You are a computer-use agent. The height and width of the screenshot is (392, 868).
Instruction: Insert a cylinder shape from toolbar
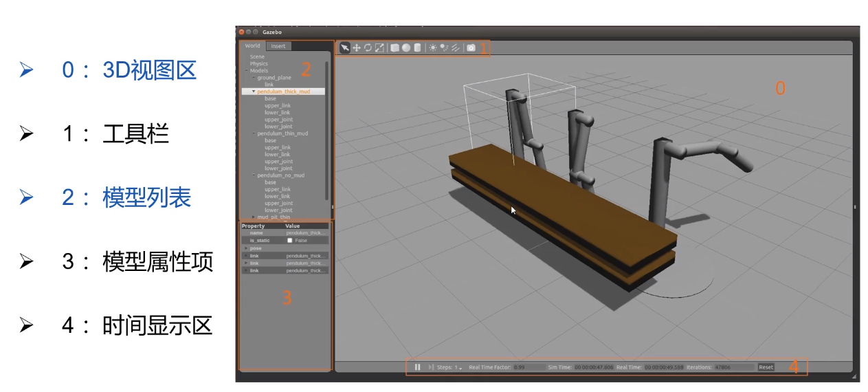coord(417,47)
